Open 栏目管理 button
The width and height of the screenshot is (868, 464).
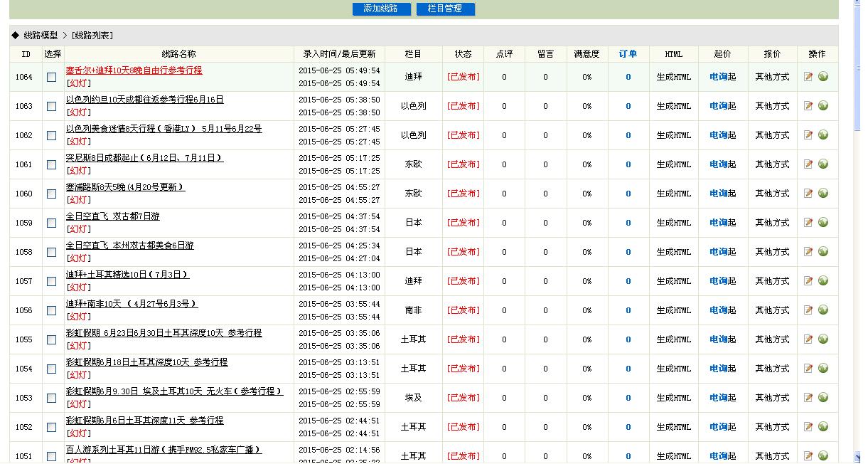click(445, 9)
